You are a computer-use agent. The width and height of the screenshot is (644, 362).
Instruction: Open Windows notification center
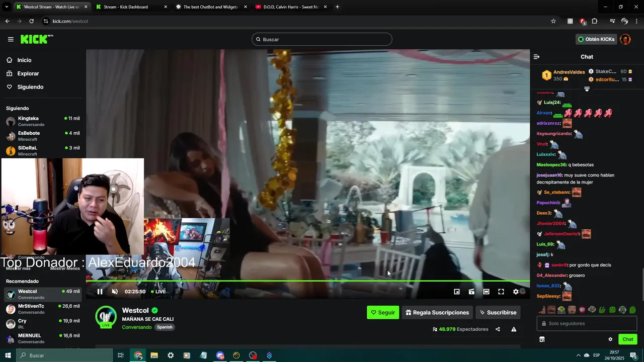click(x=634, y=355)
